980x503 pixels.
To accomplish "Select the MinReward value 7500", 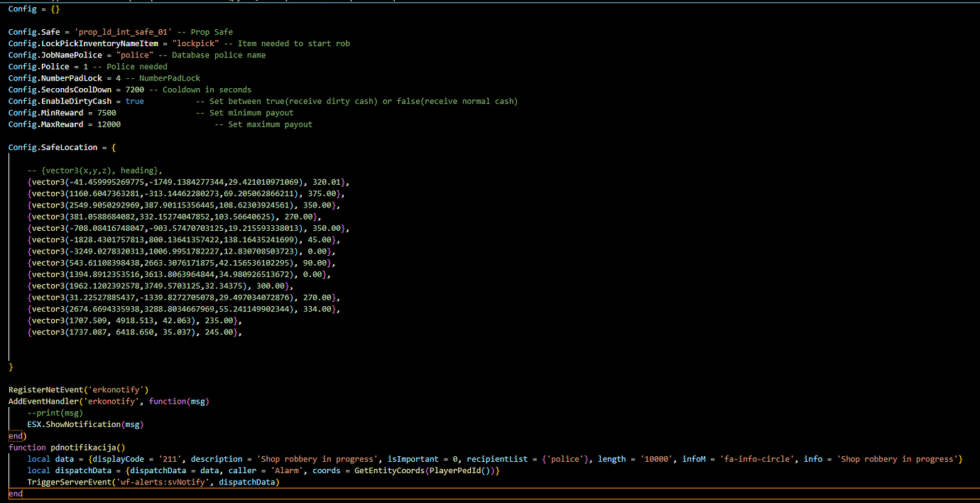I will pos(107,112).
